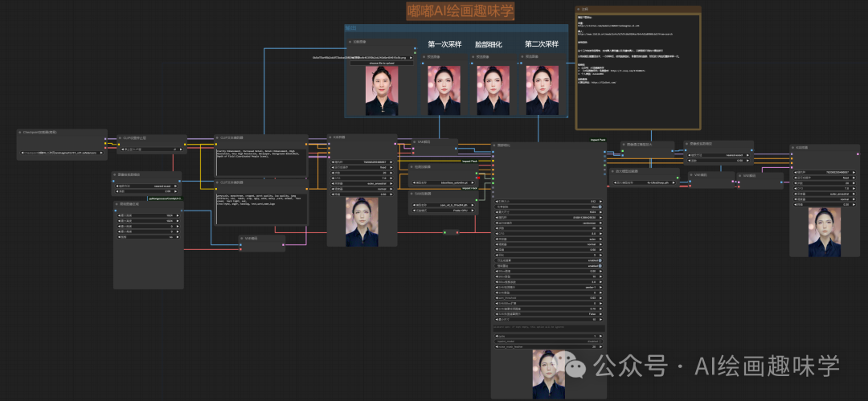Click the blue output socket of load image node
Viewport: 868px width, 401px height.
click(x=414, y=48)
